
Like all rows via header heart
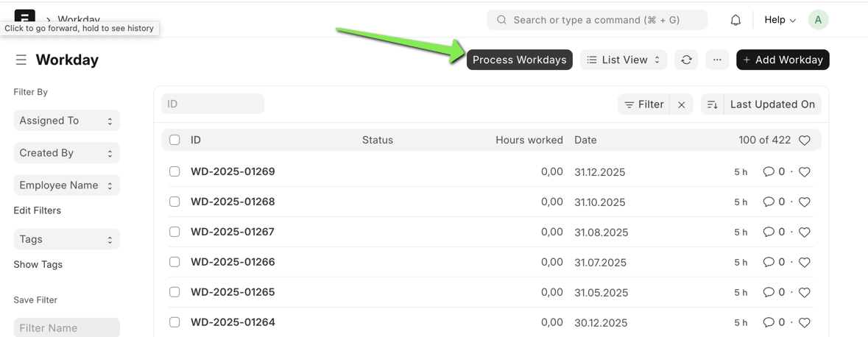[x=805, y=141]
